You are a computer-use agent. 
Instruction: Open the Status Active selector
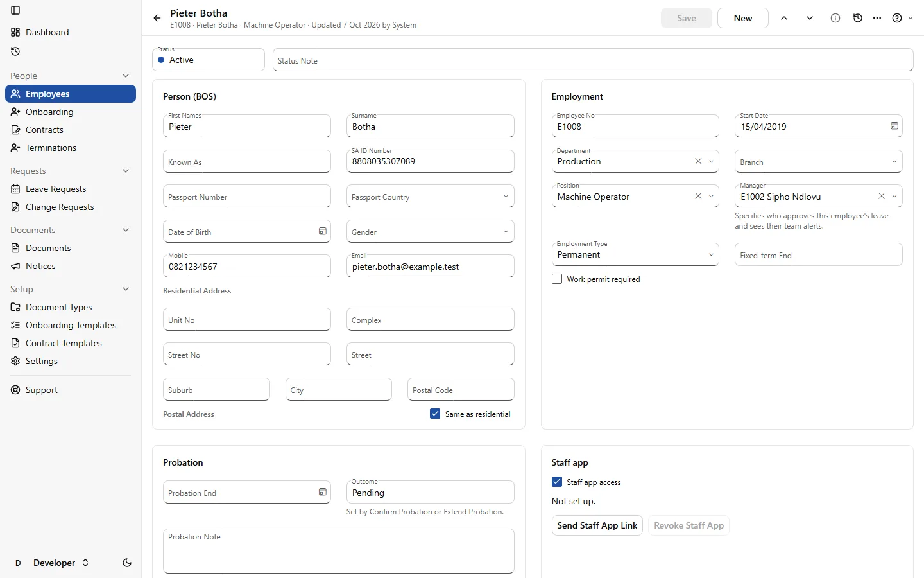(x=209, y=60)
